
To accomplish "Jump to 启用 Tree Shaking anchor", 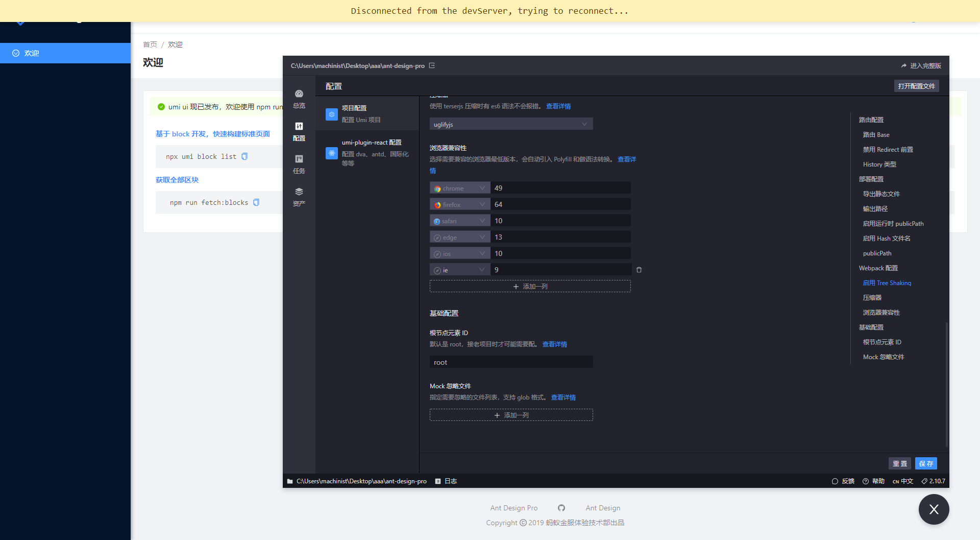I will point(887,283).
